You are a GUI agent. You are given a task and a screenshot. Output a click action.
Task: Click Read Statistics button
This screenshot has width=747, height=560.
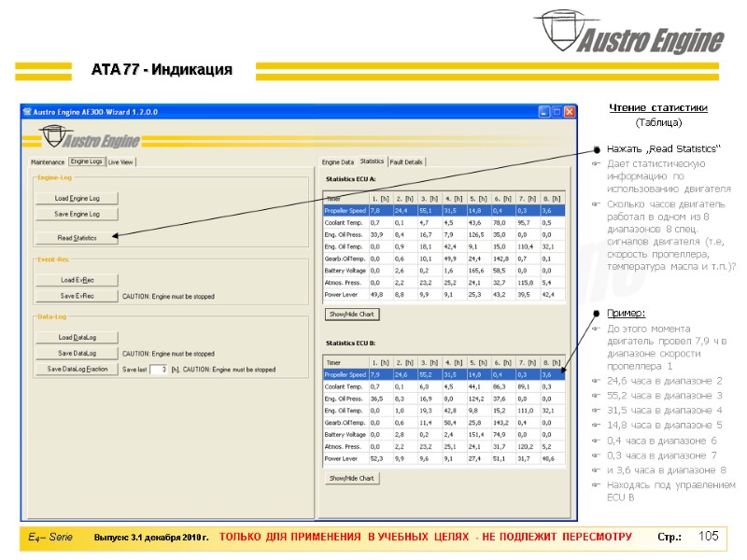(x=77, y=238)
